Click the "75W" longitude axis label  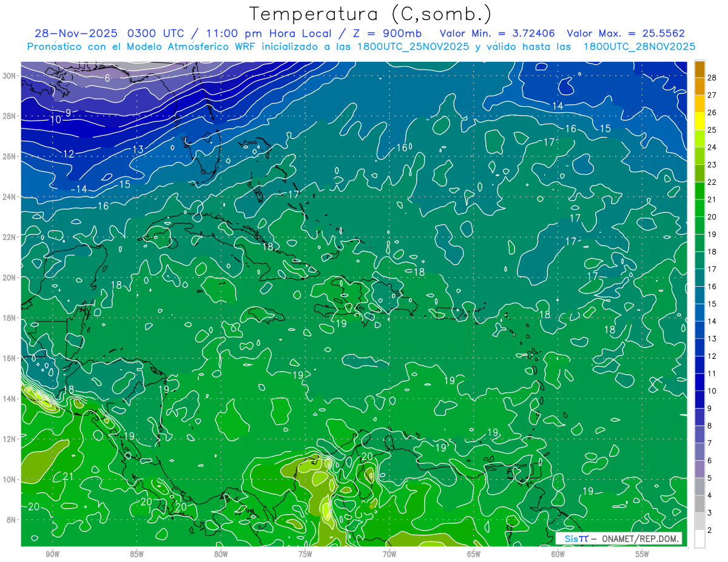point(305,554)
